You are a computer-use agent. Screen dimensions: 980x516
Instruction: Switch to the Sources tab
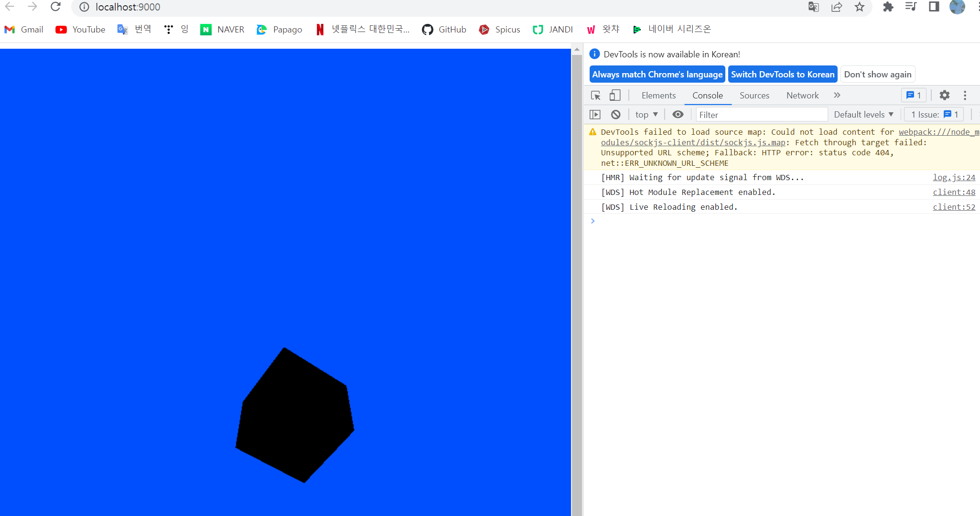(x=754, y=96)
